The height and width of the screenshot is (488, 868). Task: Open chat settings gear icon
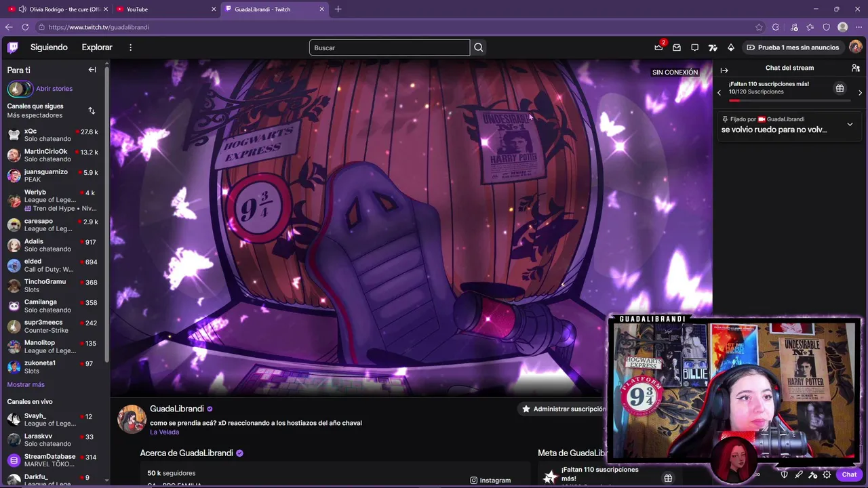[x=827, y=475]
